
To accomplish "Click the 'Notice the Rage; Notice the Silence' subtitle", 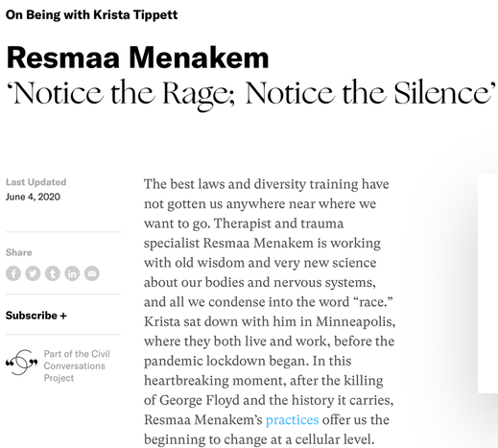I will pyautogui.click(x=249, y=93).
